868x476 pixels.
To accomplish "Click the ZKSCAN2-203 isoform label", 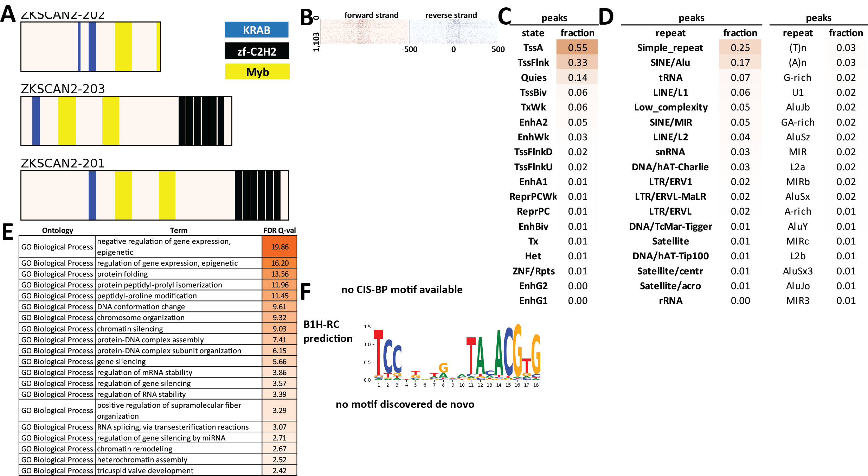I will pos(63,89).
